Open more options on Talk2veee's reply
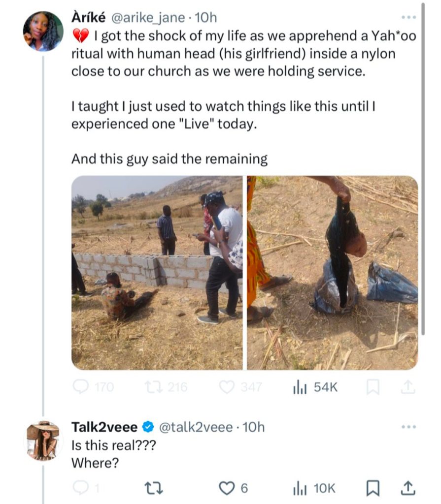The height and width of the screenshot is (504, 441). pyautogui.click(x=408, y=427)
